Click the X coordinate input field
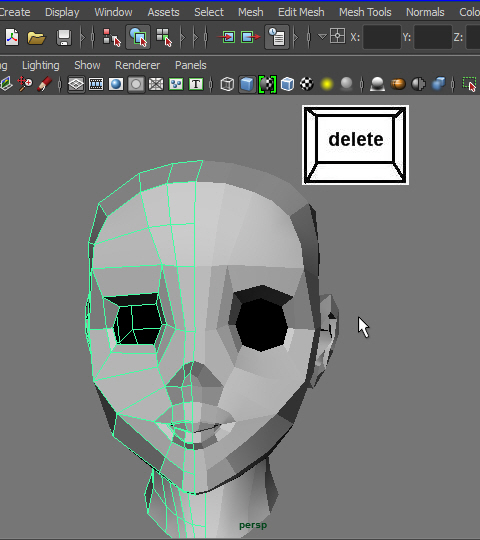Screen dimensions: 480x540 click(382, 37)
